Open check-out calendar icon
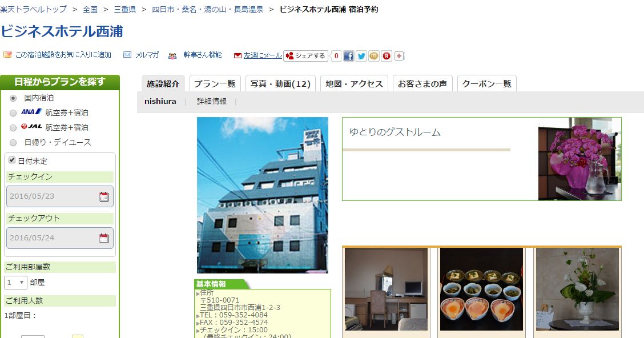This screenshot has height=338, width=644. click(104, 238)
